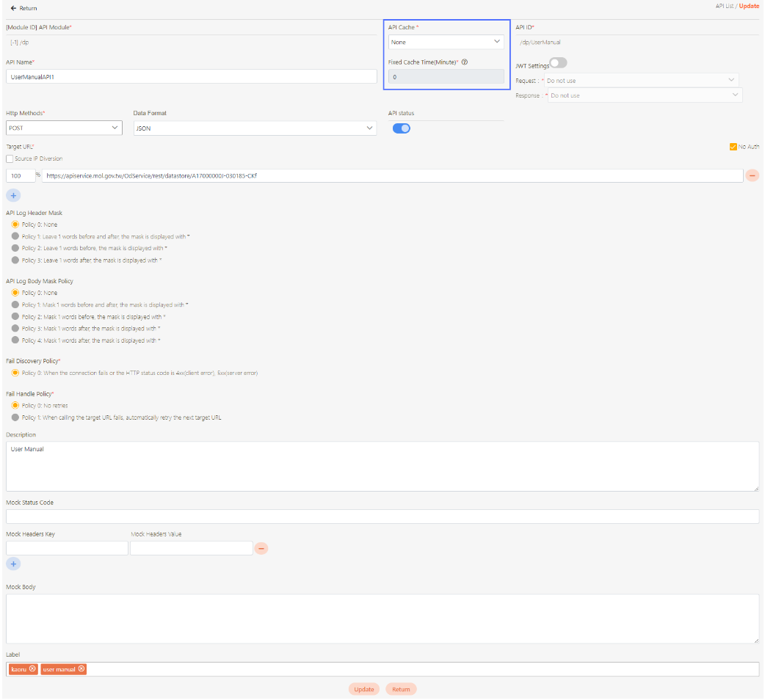
Task: Remove the 'user manual' label tag
Action: [81, 669]
